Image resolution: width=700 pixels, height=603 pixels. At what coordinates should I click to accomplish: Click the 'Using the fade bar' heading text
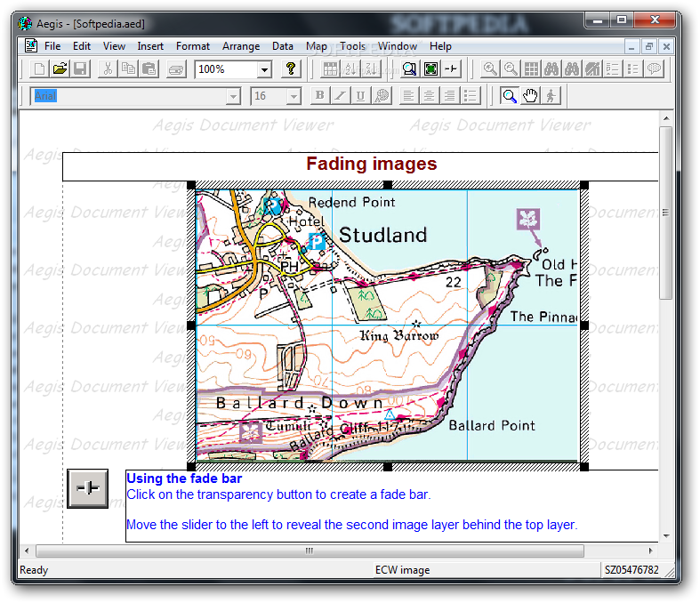click(184, 478)
